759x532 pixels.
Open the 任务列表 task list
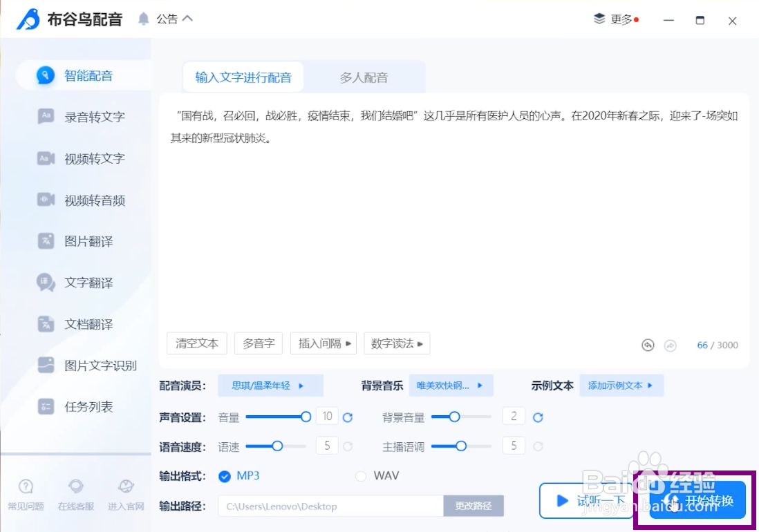(88, 407)
